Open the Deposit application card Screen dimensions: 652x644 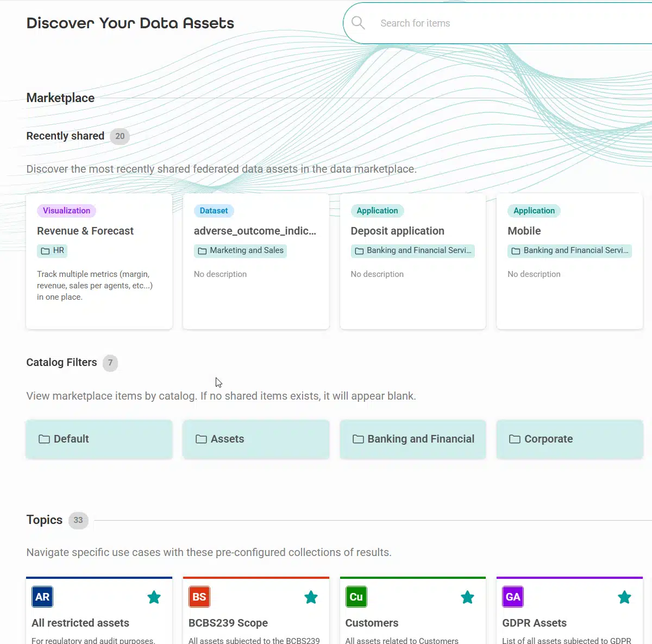tap(397, 231)
